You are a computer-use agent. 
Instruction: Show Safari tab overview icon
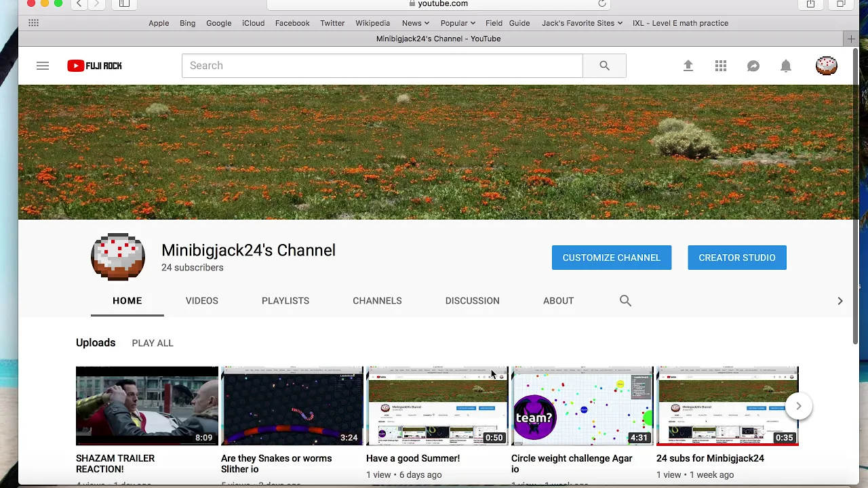tap(841, 3)
